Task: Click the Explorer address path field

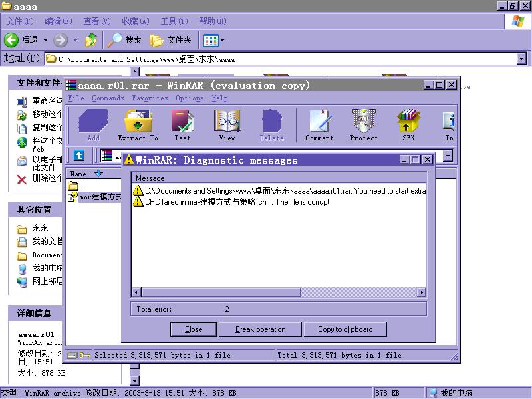Action: 281,59
